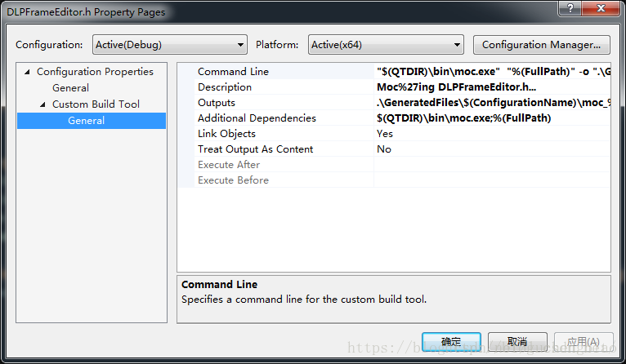Select General under Configuration Properties
The image size is (626, 364).
point(70,88)
